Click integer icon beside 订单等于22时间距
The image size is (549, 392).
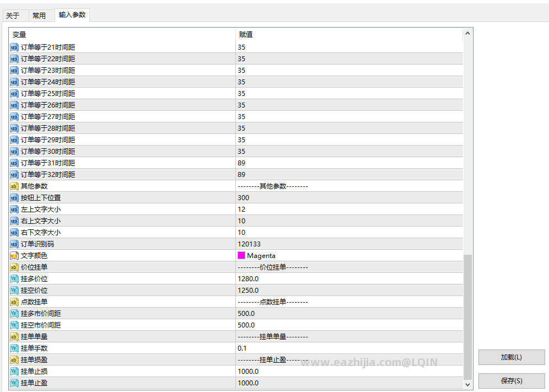pyautogui.click(x=14, y=59)
